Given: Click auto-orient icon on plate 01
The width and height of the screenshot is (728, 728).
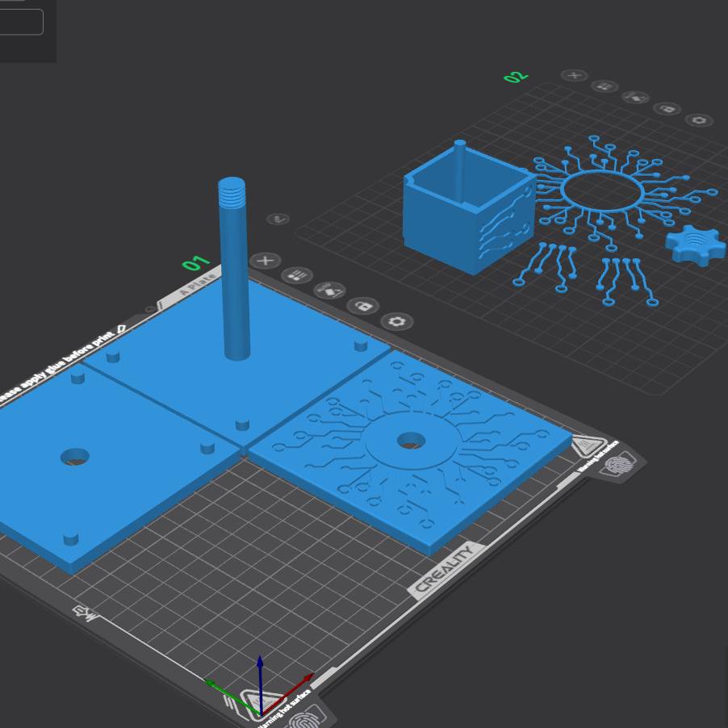Looking at the screenshot, I should [x=329, y=290].
